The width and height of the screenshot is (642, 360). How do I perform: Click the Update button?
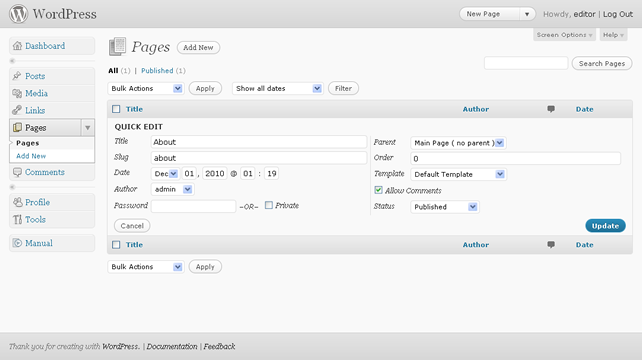pyautogui.click(x=605, y=226)
